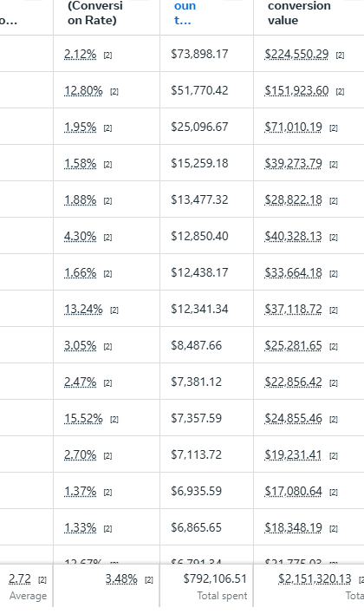Click the [2] marker next to 15.52%
The width and height of the screenshot is (364, 614).
tap(114, 420)
